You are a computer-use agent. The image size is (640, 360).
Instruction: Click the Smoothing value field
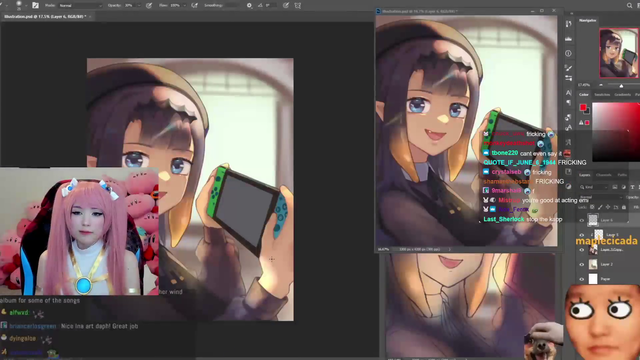pos(232,5)
